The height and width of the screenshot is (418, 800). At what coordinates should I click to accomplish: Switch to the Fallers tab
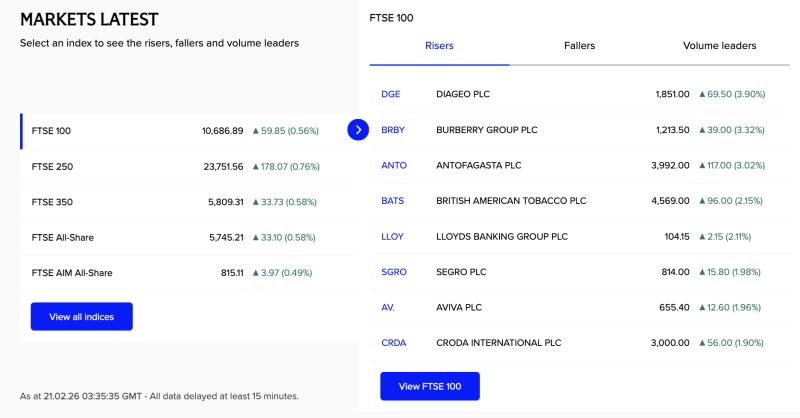click(x=580, y=46)
